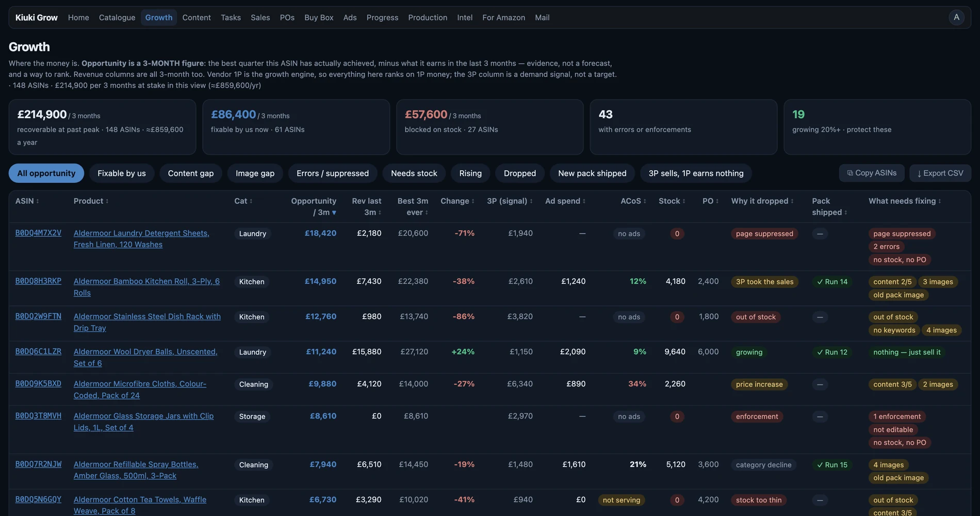Image resolution: width=980 pixels, height=516 pixels.
Task: Sort by Why it dropped column
Action: pyautogui.click(x=762, y=201)
